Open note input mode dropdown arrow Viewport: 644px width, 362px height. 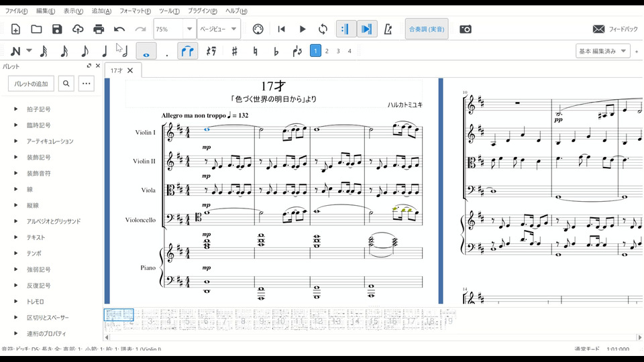point(29,51)
